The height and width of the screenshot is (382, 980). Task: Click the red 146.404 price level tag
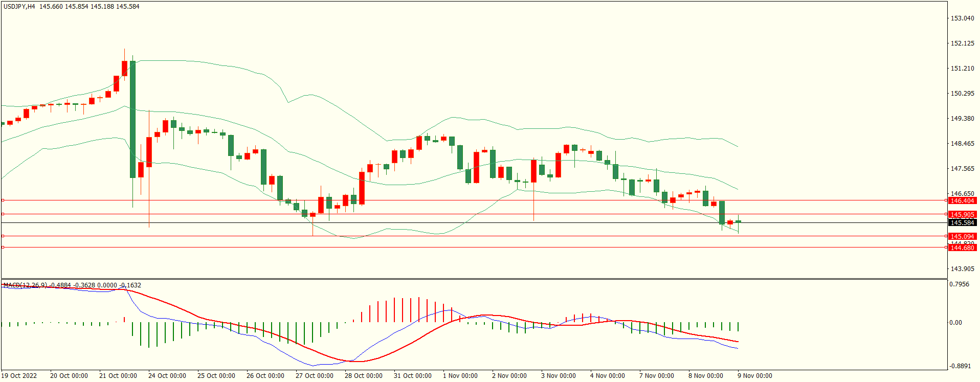962,201
